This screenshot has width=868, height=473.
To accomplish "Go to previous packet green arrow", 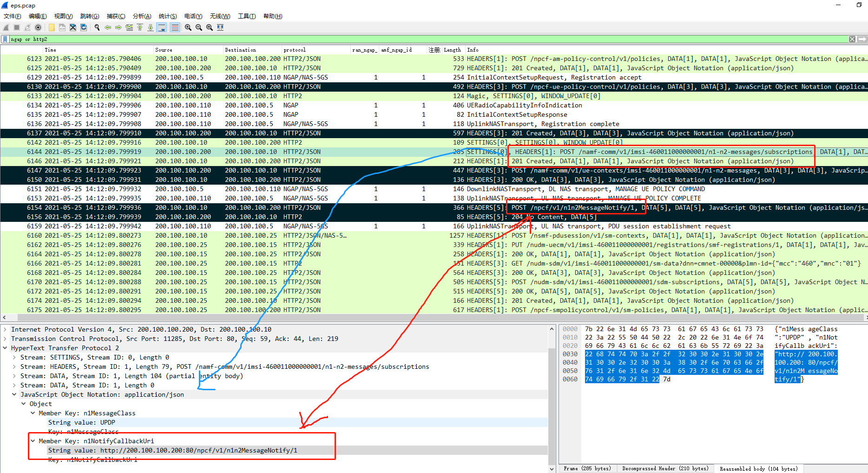I will pos(108,27).
